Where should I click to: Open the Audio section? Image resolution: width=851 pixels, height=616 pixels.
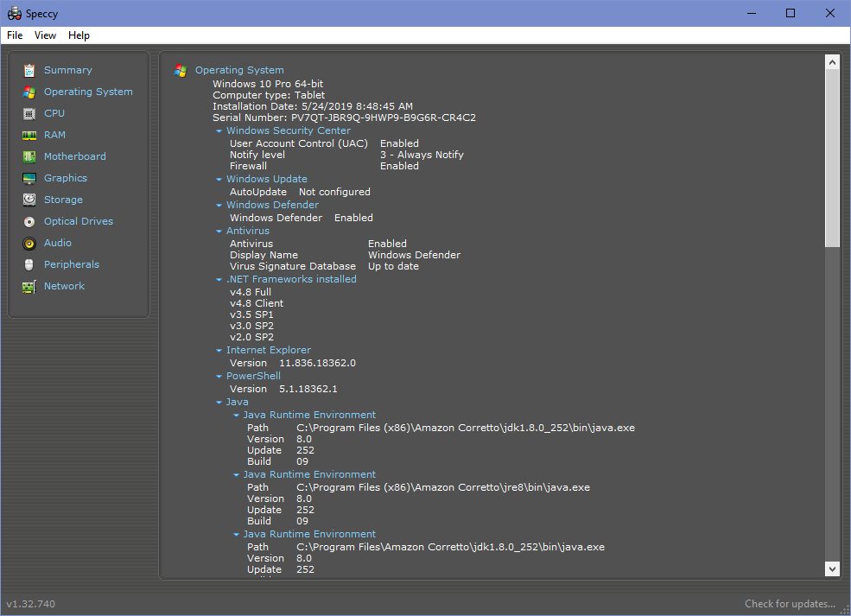point(58,243)
